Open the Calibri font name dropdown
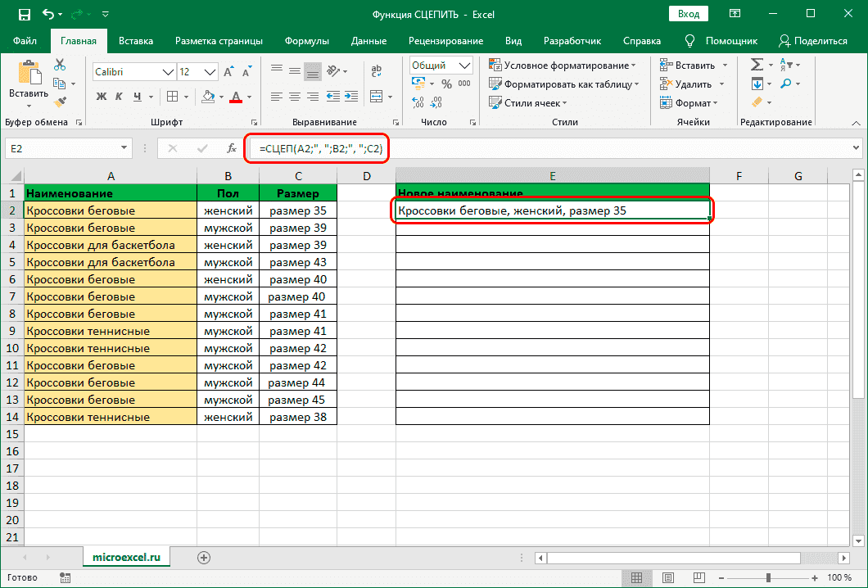 tap(168, 72)
